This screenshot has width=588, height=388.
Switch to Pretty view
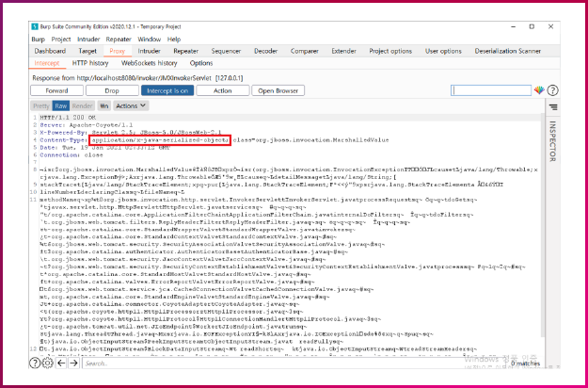[x=41, y=105]
